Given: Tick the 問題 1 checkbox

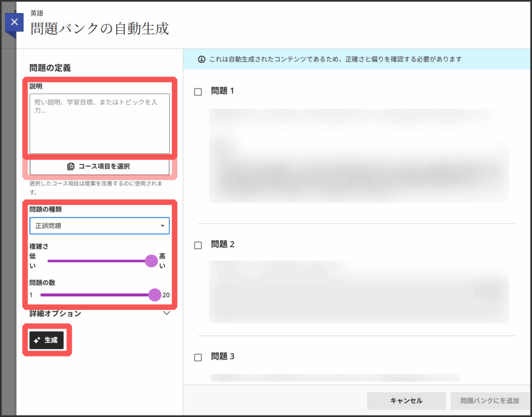Looking at the screenshot, I should click(198, 92).
